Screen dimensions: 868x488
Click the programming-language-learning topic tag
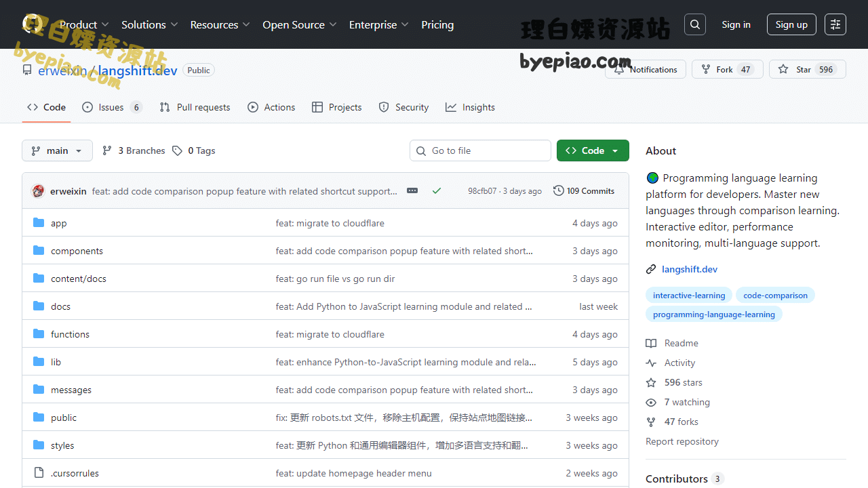coord(714,314)
